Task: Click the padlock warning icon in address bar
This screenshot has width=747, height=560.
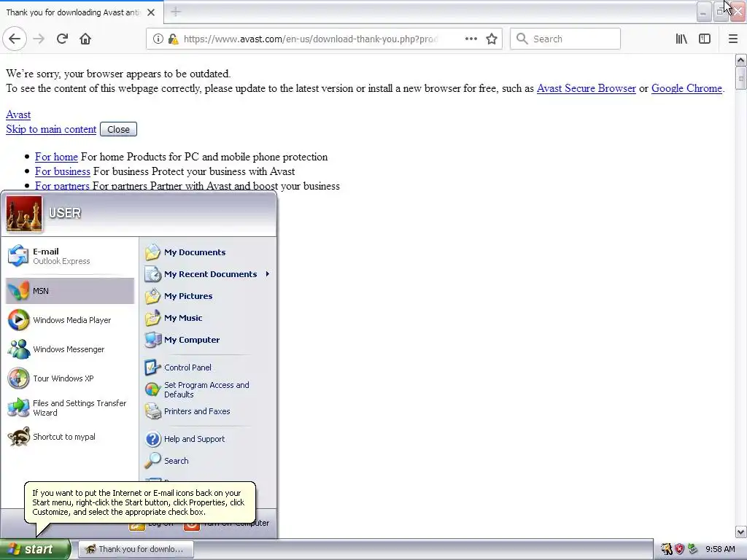Action: coord(174,39)
